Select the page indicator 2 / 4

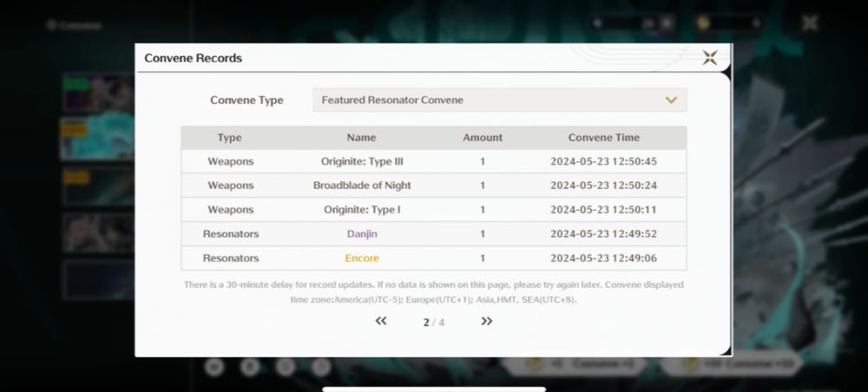[x=433, y=322]
